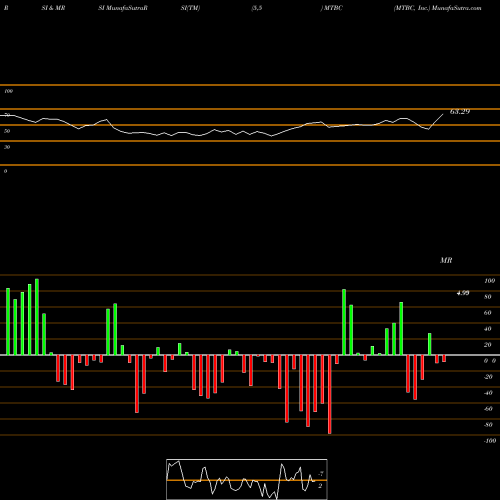Click the -7 label in mini chart
Screen dimensions: 500x500
click(x=321, y=473)
